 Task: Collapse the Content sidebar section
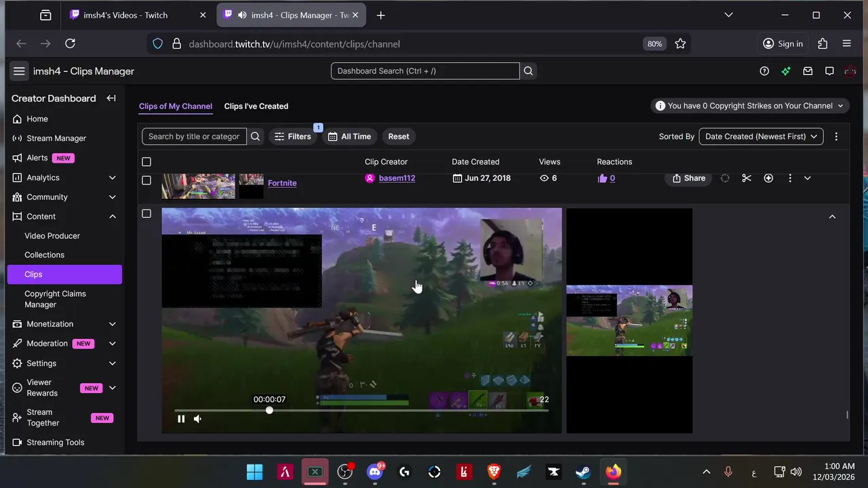click(x=113, y=216)
